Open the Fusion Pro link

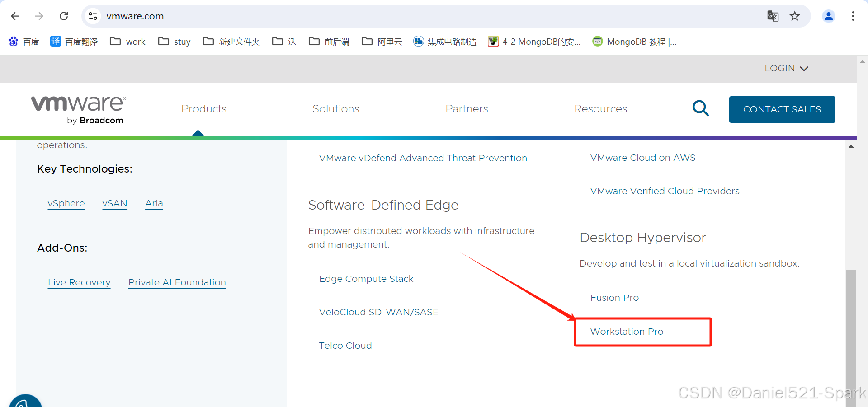(x=614, y=298)
